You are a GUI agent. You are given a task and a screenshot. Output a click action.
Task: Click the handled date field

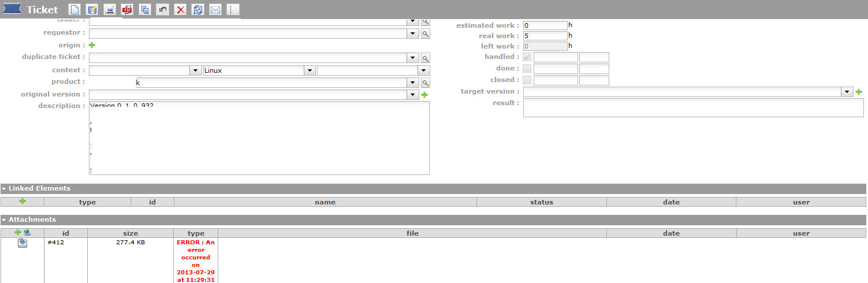[x=556, y=57]
